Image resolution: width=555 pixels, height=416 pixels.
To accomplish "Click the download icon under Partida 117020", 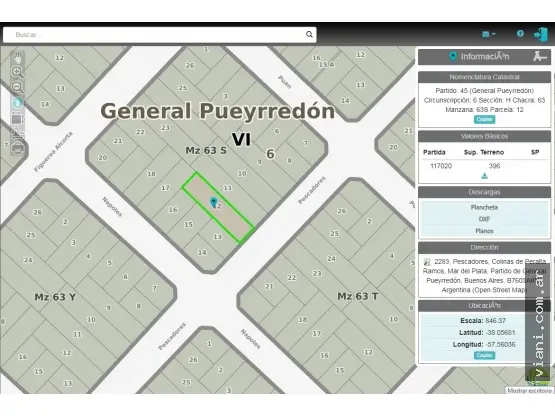I will pos(484,176).
